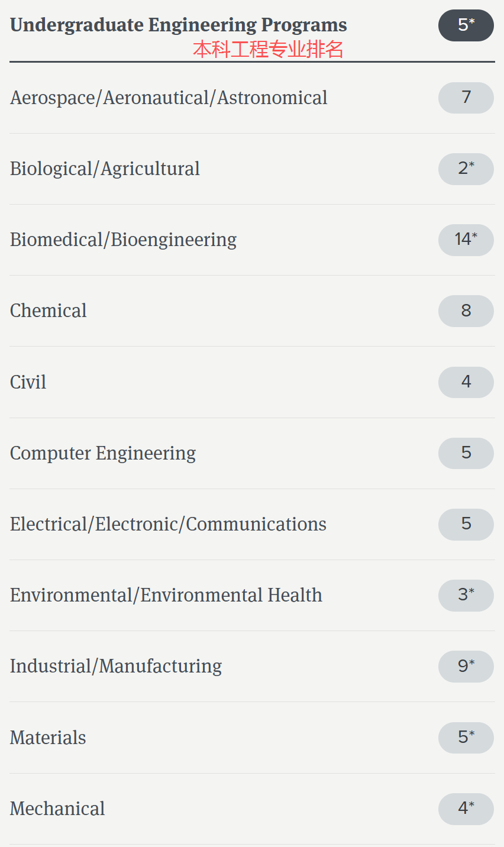504x847 pixels.
Task: Select the Civil engineering program
Action: point(28,382)
